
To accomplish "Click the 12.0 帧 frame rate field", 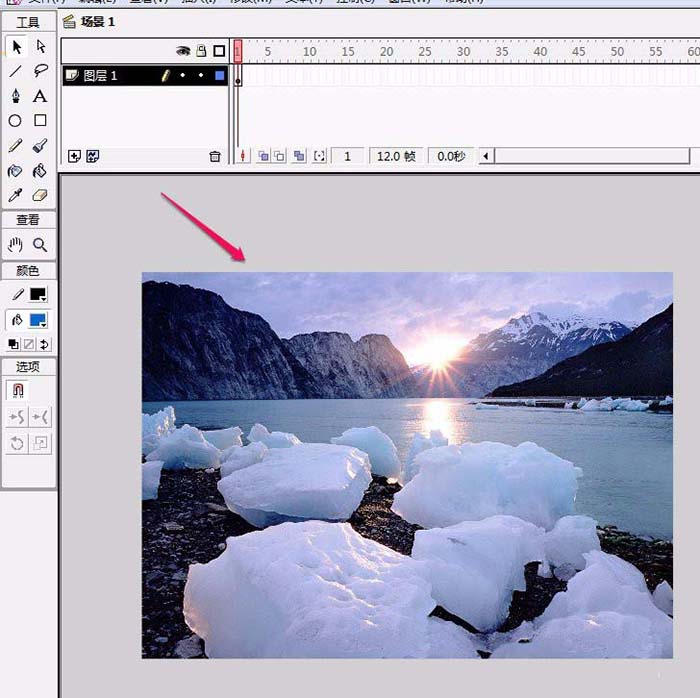I will 396,156.
